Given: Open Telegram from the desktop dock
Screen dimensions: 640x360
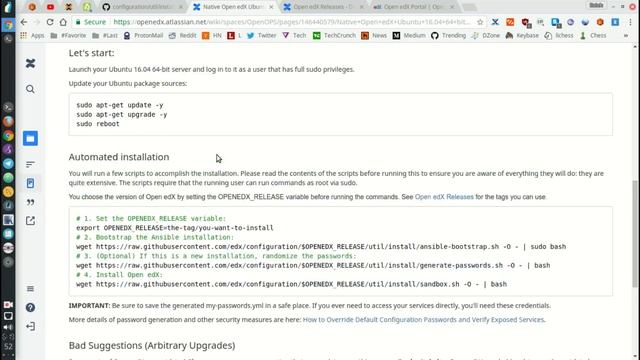Looking at the screenshot, I should click(x=8, y=164).
